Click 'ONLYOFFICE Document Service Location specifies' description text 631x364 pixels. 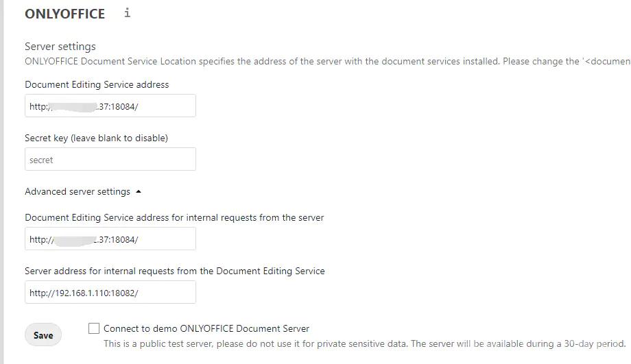click(328, 62)
